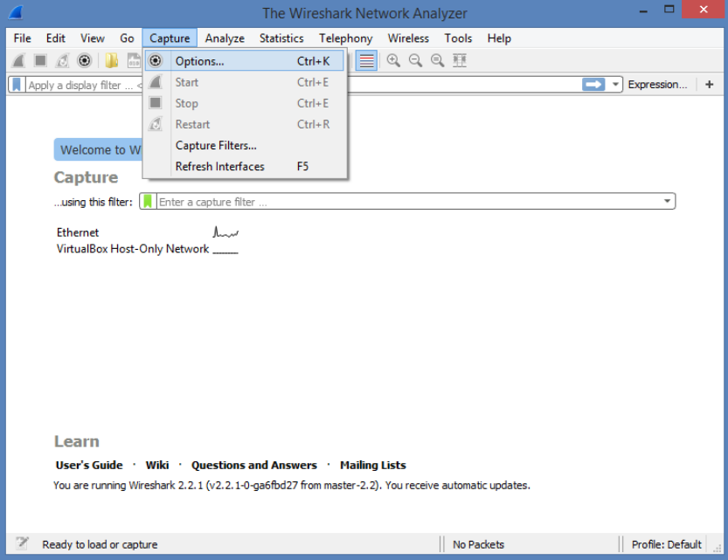Open the Analyze menu
The height and width of the screenshot is (560, 728).
[x=225, y=38]
